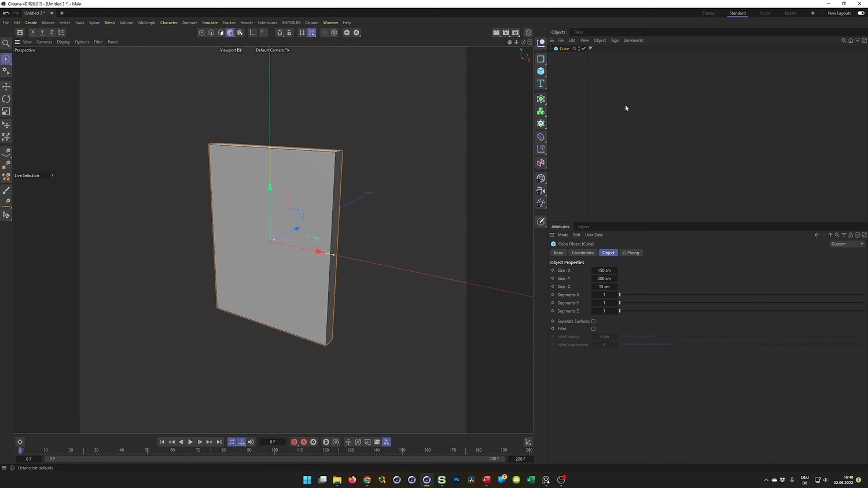Click the Text spline tool icon
This screenshot has height=488, width=868.
point(541,84)
